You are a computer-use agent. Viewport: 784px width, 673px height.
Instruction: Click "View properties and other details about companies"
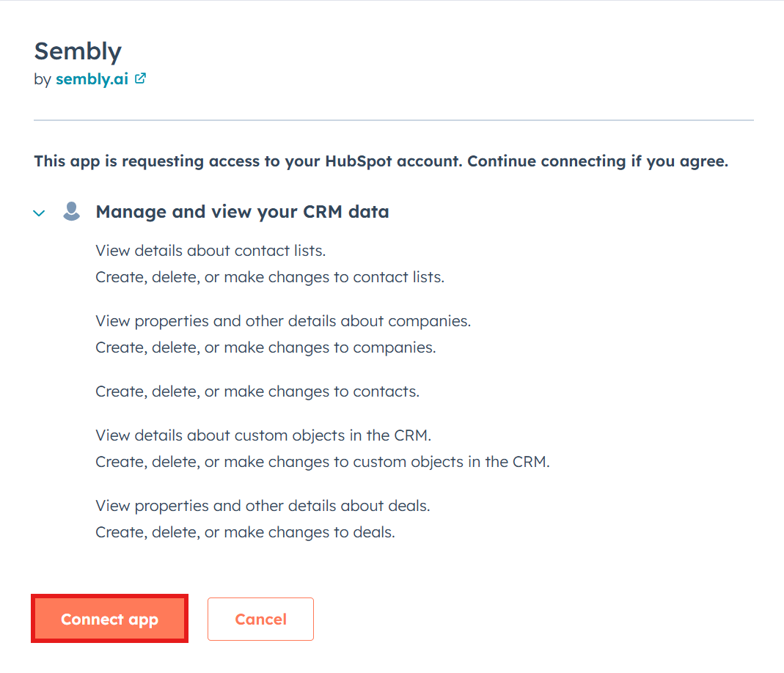tap(283, 321)
